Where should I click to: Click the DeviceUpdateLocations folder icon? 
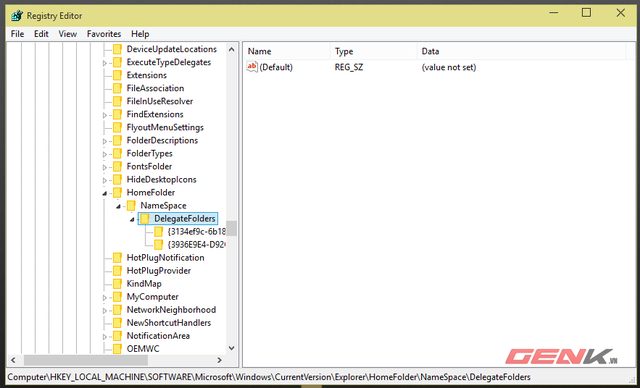pos(118,49)
